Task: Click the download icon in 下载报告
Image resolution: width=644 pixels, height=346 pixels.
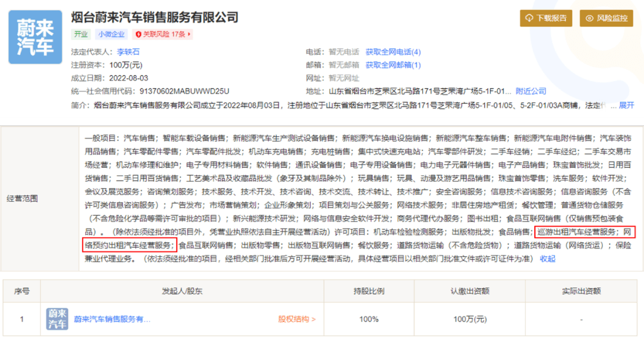Action: [x=529, y=18]
